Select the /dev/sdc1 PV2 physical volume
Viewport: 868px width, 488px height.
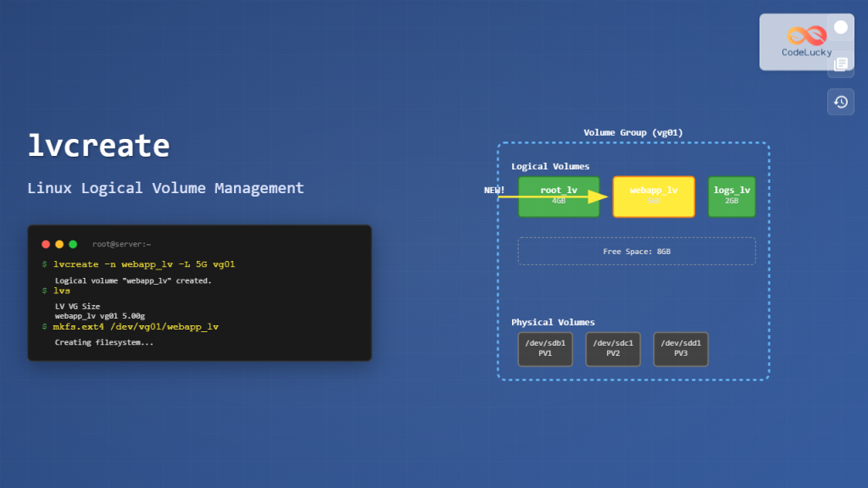click(613, 349)
